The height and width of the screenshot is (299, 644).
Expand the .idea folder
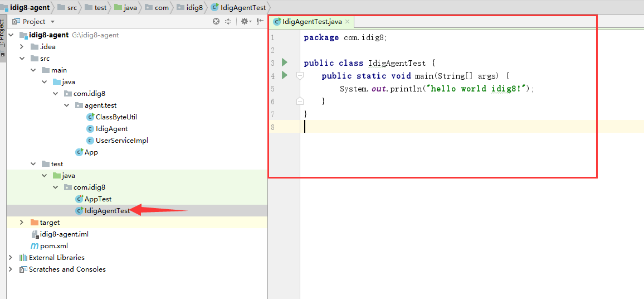pyautogui.click(x=22, y=47)
